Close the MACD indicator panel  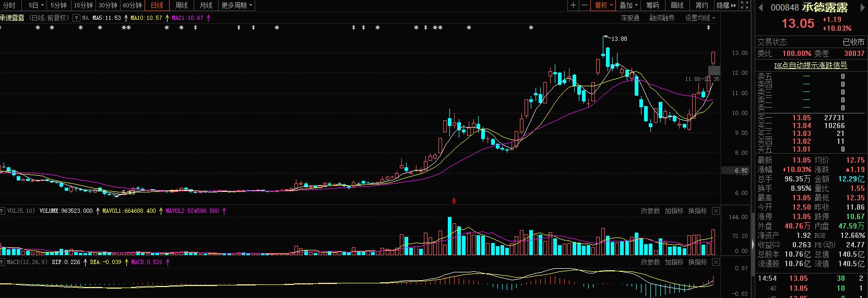click(x=716, y=262)
